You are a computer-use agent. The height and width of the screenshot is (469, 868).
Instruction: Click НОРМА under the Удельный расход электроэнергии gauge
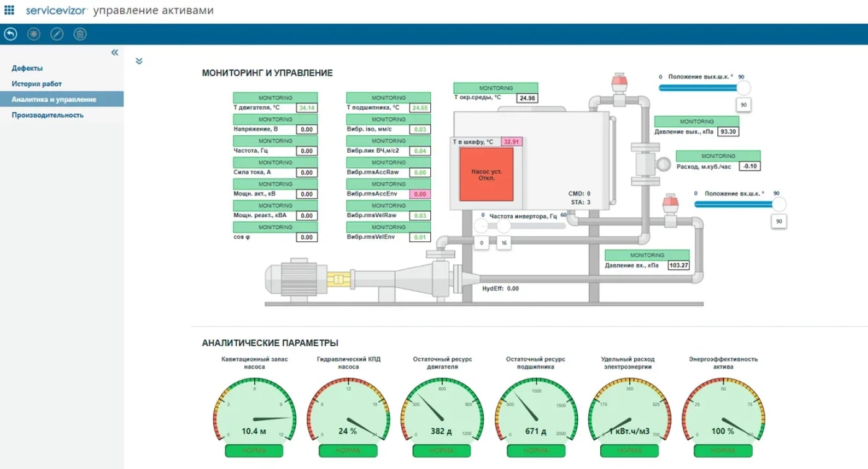(629, 451)
